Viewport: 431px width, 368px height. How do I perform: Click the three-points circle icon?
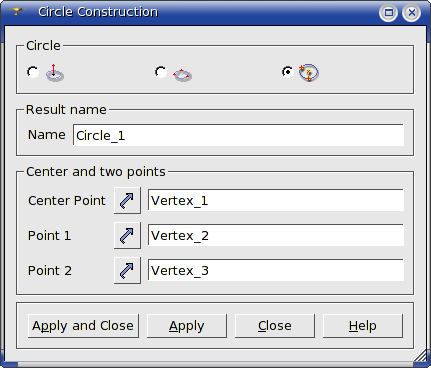[182, 75]
